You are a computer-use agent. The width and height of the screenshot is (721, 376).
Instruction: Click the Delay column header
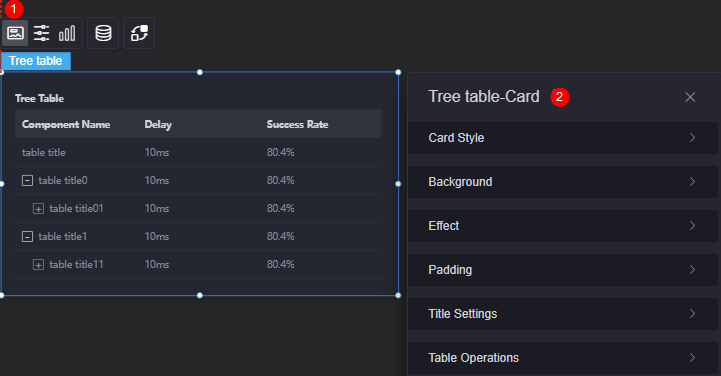coord(158,125)
